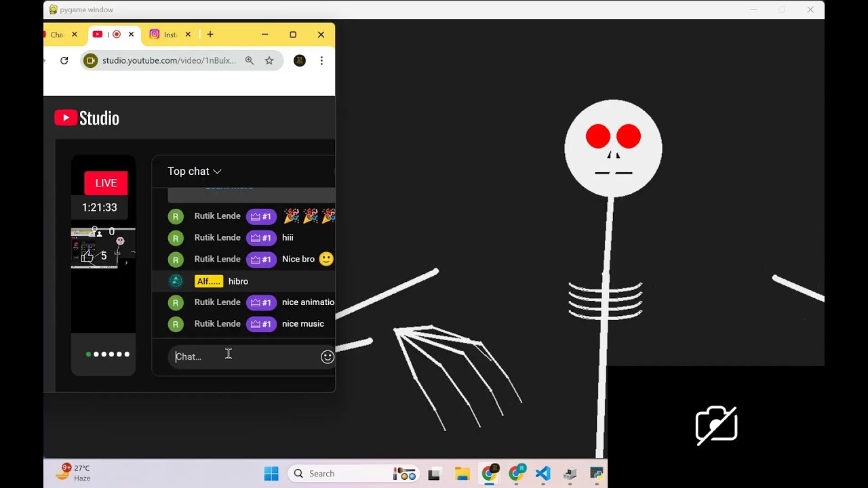Click the second Chrome icon with R badge
Screen dimensions: 868x488
(516, 473)
